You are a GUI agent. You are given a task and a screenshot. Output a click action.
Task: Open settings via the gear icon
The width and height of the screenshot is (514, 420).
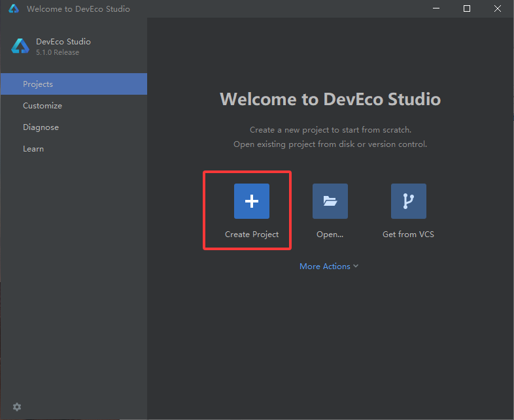17,407
